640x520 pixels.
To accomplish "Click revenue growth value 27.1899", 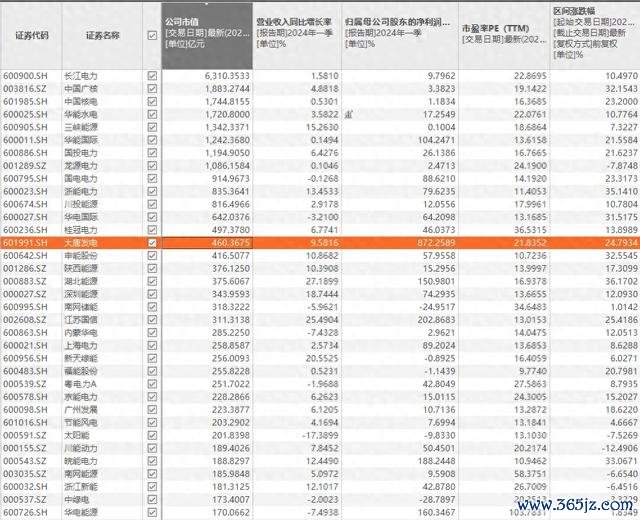I will [322, 281].
